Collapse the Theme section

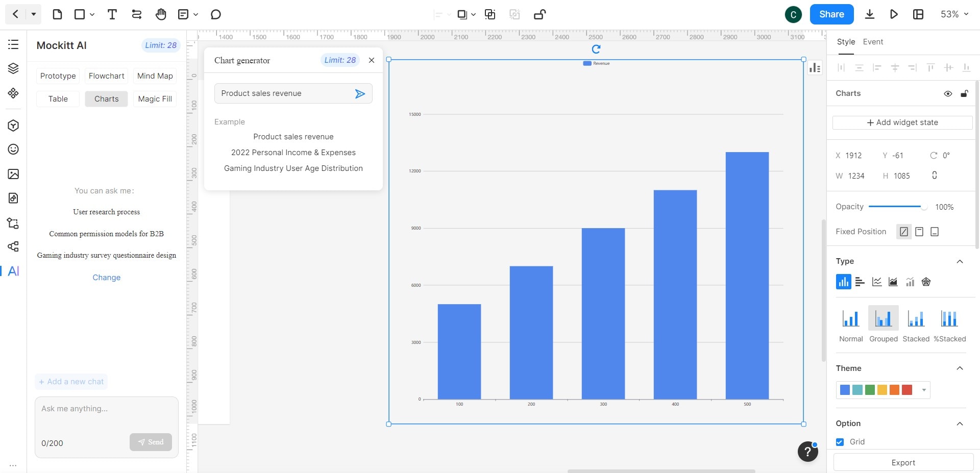[960, 368]
